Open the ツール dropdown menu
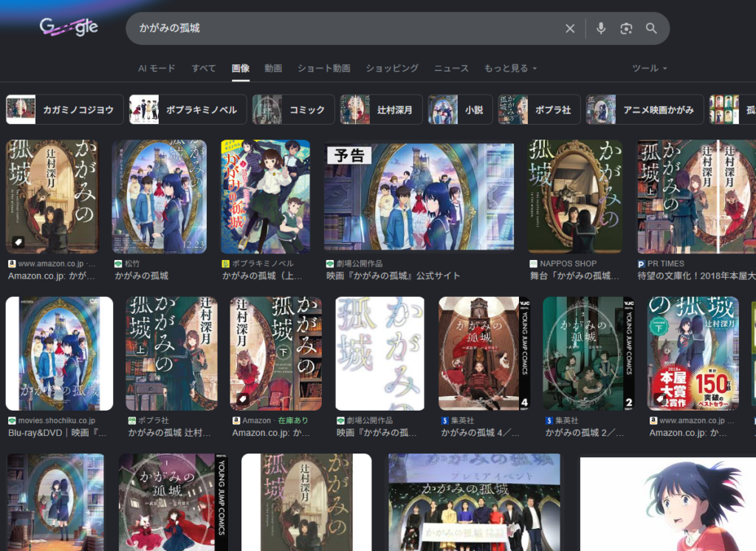 [649, 68]
